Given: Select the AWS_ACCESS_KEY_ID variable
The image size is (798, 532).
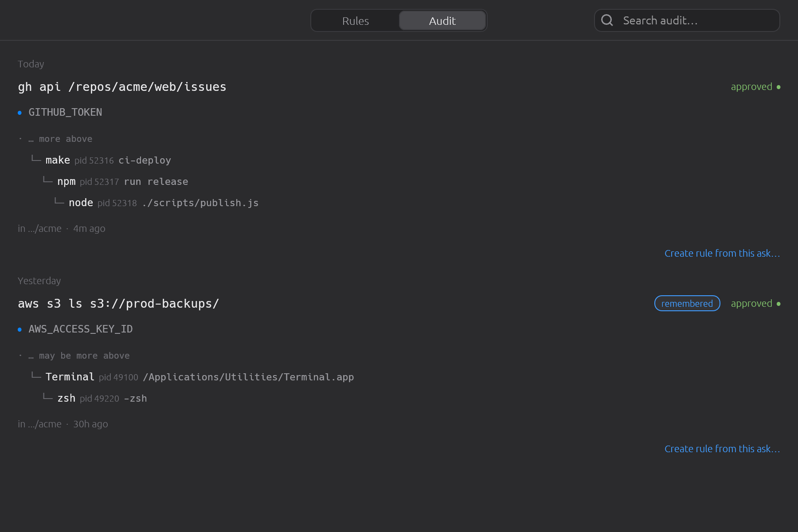Looking at the screenshot, I should (81, 329).
